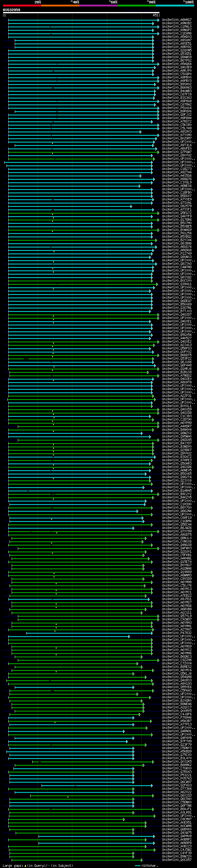
Task: Open hit UniRef100_C1MHL0 label
Action: coord(177,26)
